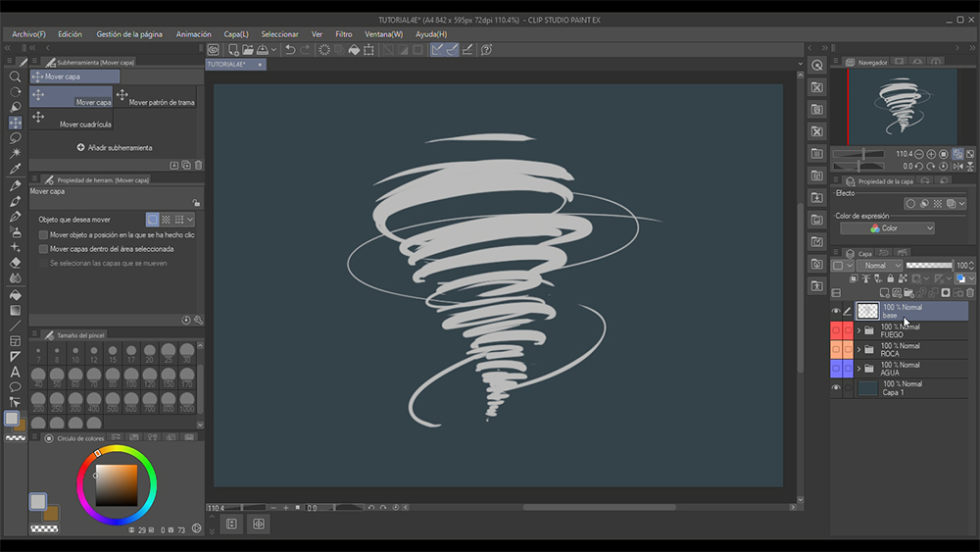Open the Color de expresión dropdown
Image resolution: width=980 pixels, height=552 pixels.
coord(886,228)
